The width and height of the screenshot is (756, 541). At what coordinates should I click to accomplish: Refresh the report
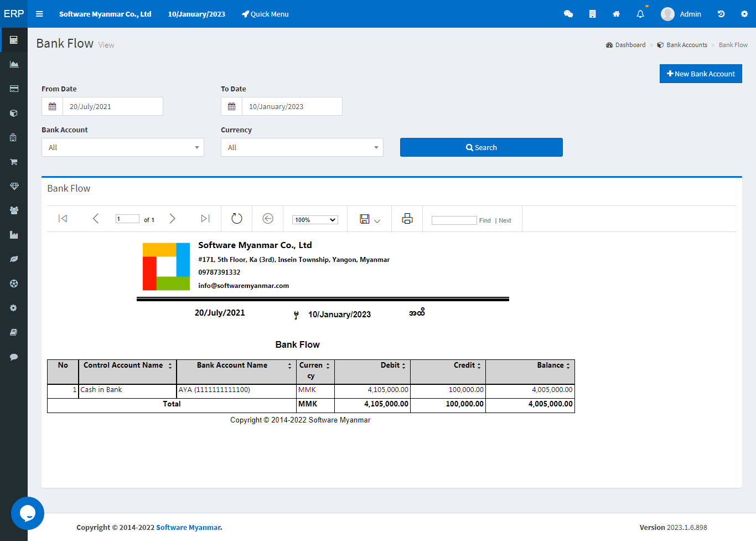(237, 219)
